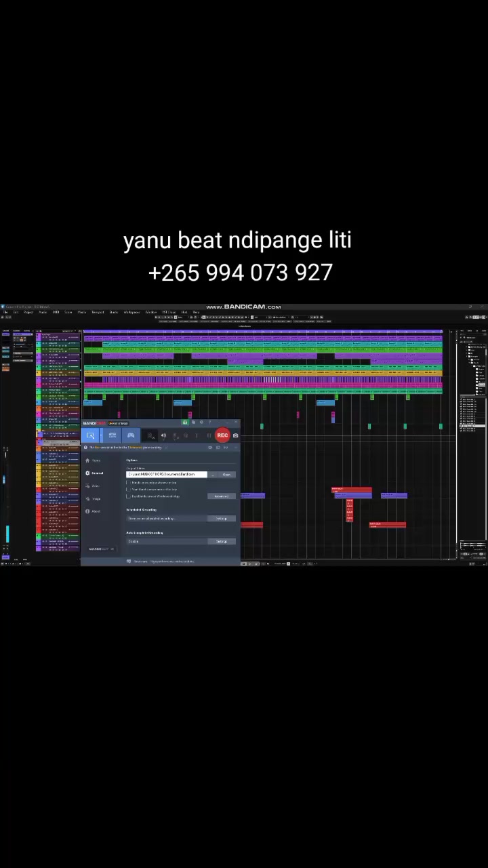Click the Bandicut button in sidebar
Screen dimensions: 488x868
coord(102,549)
